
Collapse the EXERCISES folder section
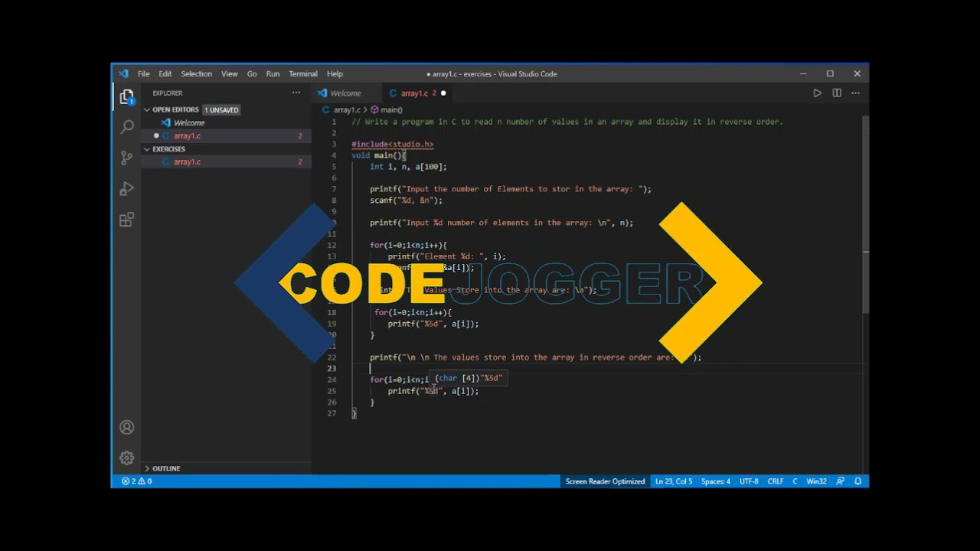[147, 149]
